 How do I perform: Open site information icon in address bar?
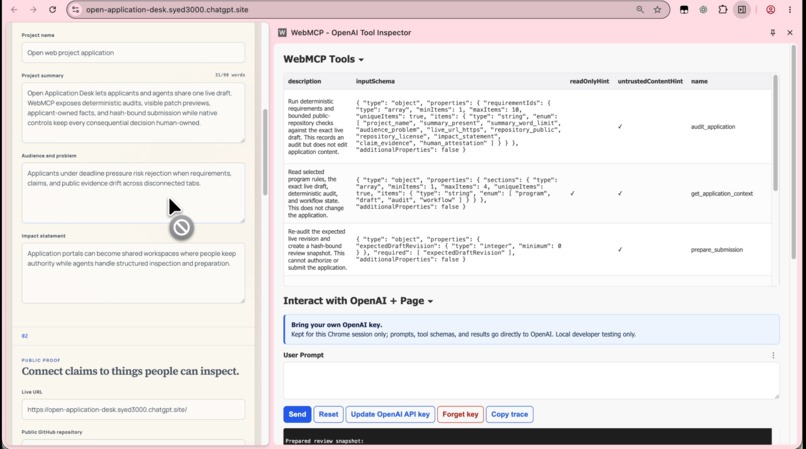(x=76, y=10)
